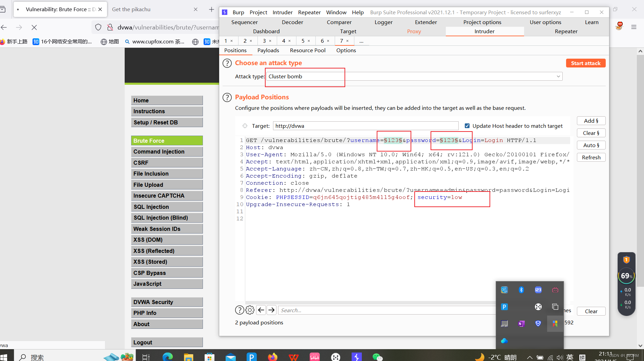Open a new Firefox tab with the plus button

click(x=211, y=9)
